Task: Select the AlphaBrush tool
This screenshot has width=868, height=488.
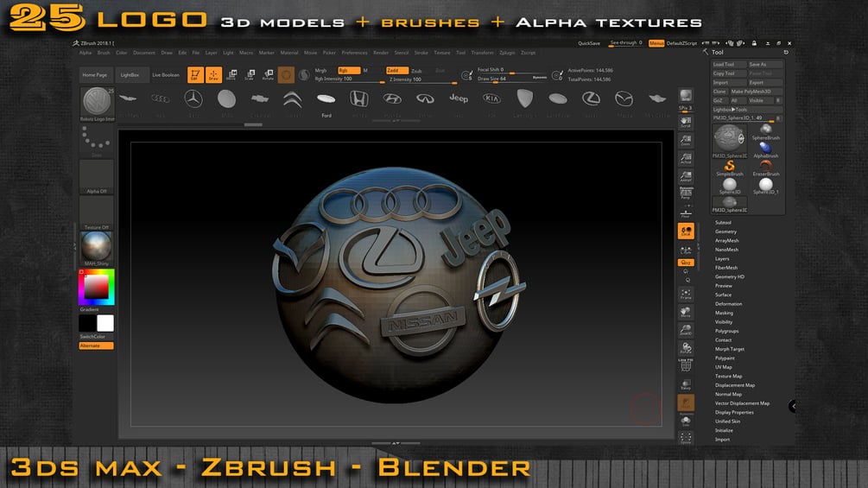Action: click(x=765, y=150)
